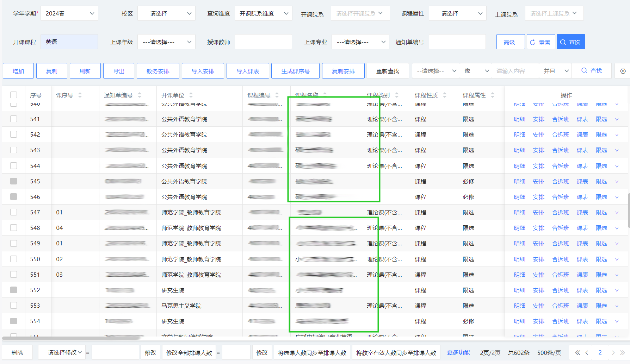Click the horizontal scrollbar below the table
Viewport: 630px width, 364px height.
tap(70, 338)
